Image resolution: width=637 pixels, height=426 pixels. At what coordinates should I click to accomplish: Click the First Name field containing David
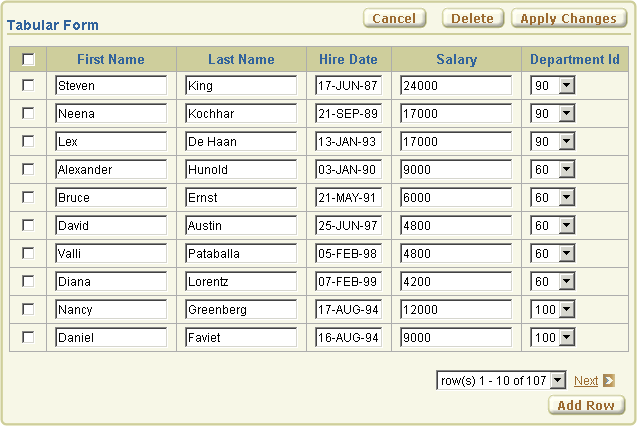coord(111,225)
